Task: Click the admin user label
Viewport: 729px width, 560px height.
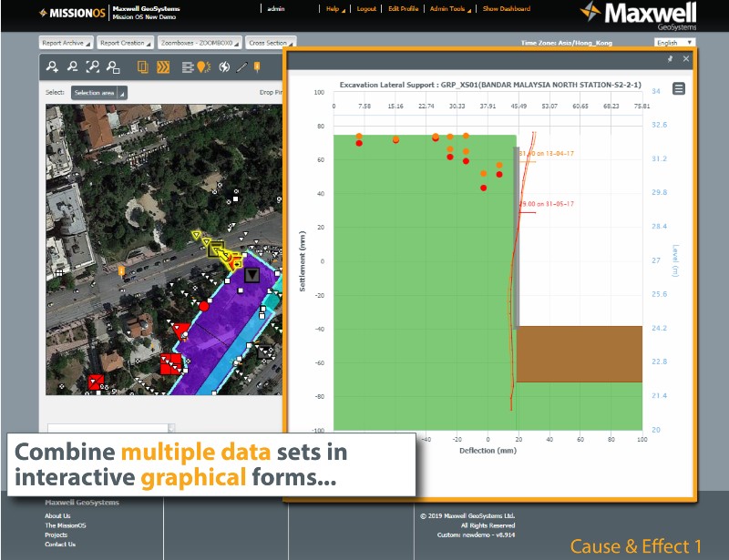Action: (x=276, y=9)
